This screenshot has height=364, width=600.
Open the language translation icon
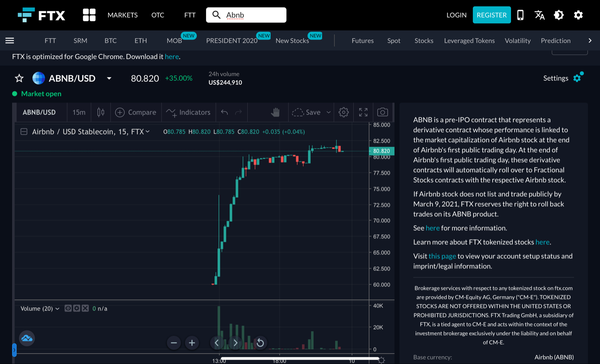(539, 15)
